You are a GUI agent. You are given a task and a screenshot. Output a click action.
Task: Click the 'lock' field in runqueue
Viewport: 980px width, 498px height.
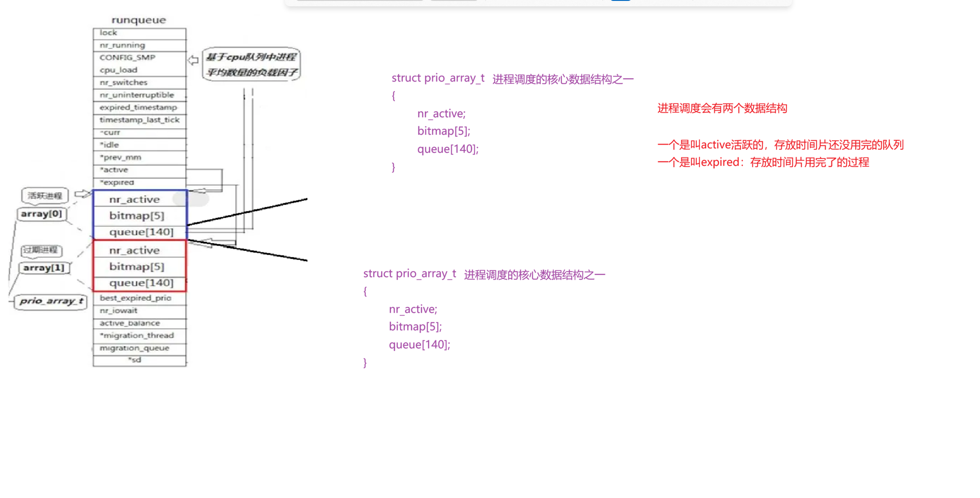(x=108, y=33)
